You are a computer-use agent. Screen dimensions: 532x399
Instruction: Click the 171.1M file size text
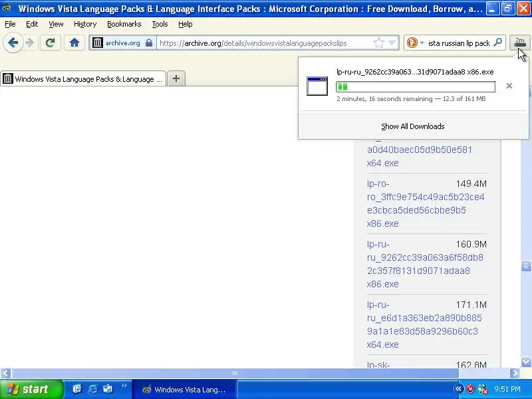click(471, 305)
